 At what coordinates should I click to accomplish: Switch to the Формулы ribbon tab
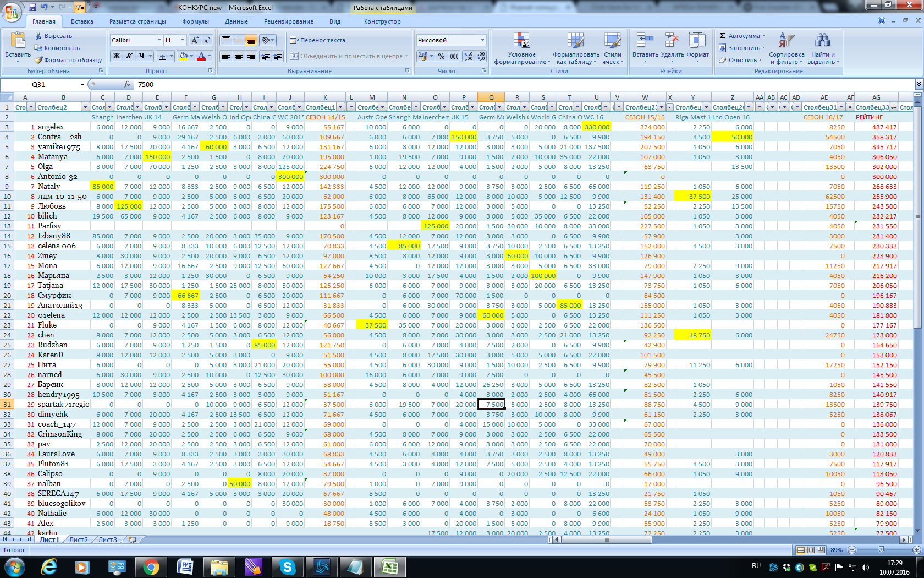[195, 21]
